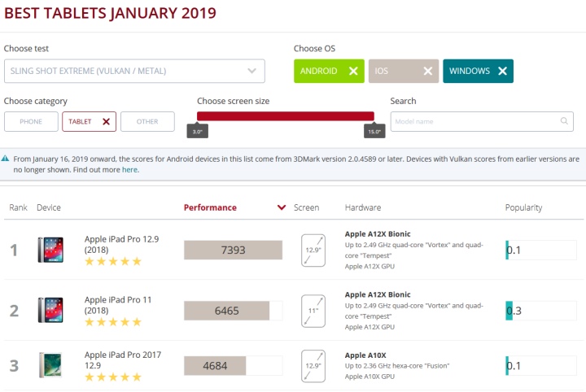Click the 12.9" screen icon for rank 1
Image resolution: width=586 pixels, height=392 pixels.
[313, 250]
